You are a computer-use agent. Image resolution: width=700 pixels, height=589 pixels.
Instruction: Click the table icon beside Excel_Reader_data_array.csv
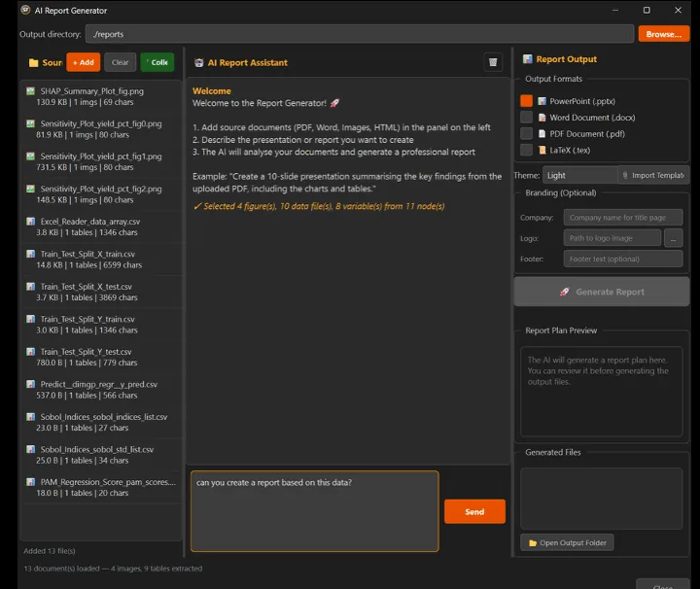pyautogui.click(x=30, y=222)
